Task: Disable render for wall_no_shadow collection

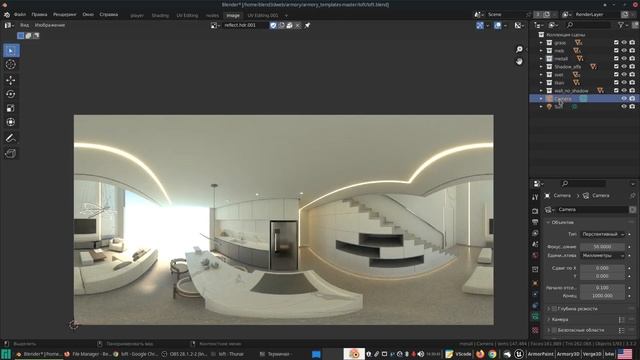Action: point(632,91)
